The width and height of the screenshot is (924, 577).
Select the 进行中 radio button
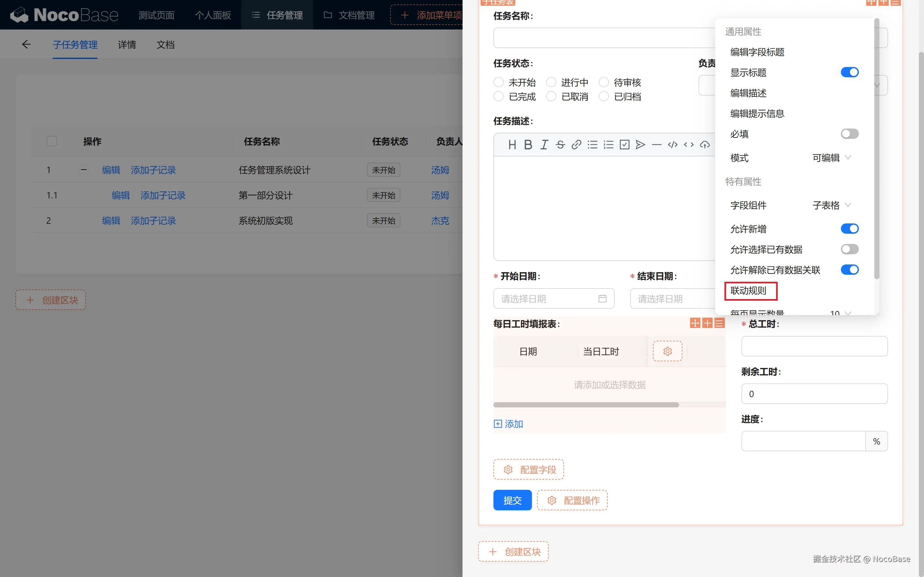coord(551,82)
